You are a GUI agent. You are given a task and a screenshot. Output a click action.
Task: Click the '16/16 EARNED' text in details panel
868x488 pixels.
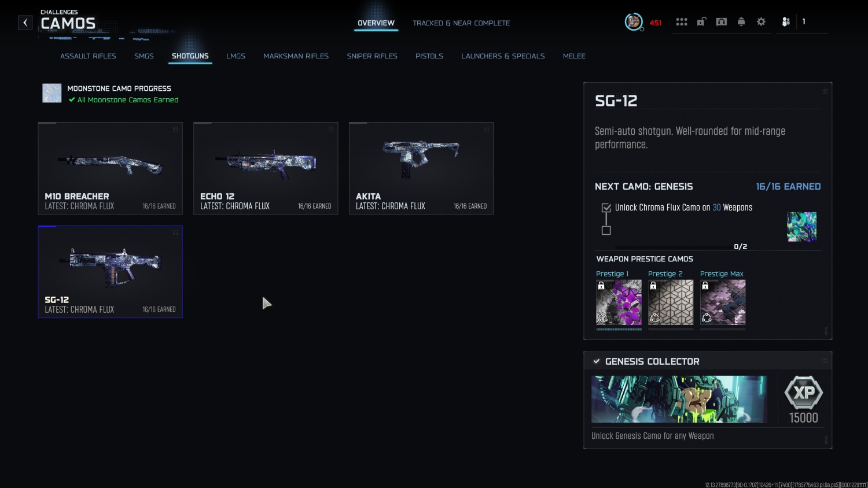point(788,187)
